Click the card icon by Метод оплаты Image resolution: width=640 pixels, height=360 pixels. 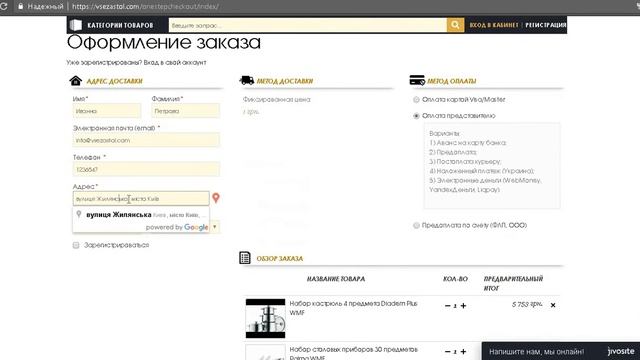tap(417, 80)
